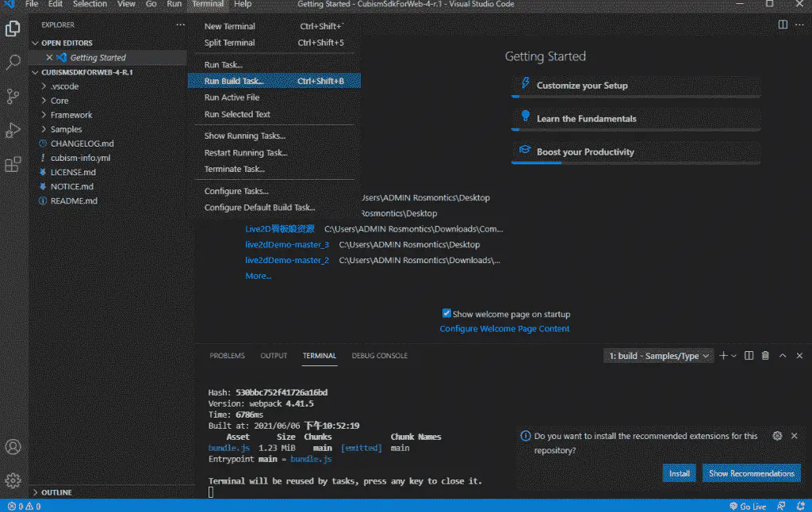Open Learn the Fundamentals walkthrough
812x512 pixels.
click(x=636, y=119)
